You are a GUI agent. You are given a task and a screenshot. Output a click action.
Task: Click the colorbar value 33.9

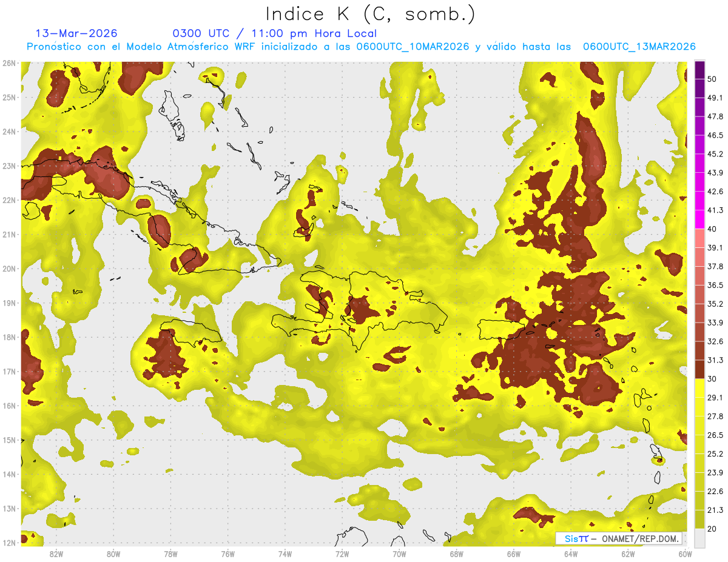point(715,323)
